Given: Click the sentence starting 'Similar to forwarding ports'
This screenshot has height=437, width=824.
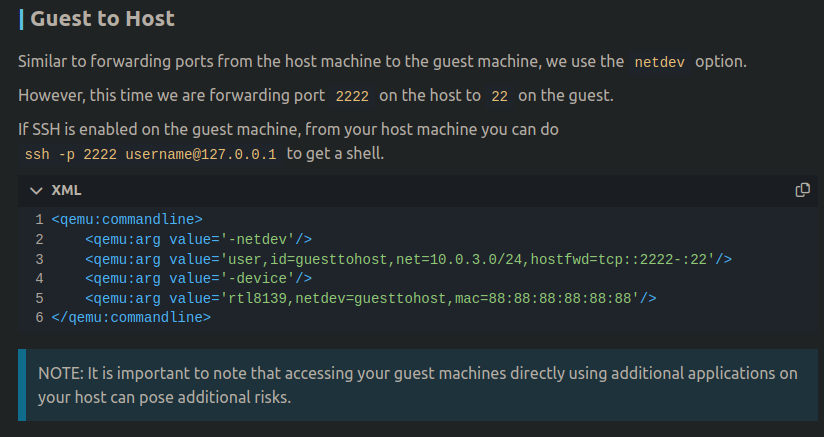Looking at the screenshot, I should pos(382,61).
